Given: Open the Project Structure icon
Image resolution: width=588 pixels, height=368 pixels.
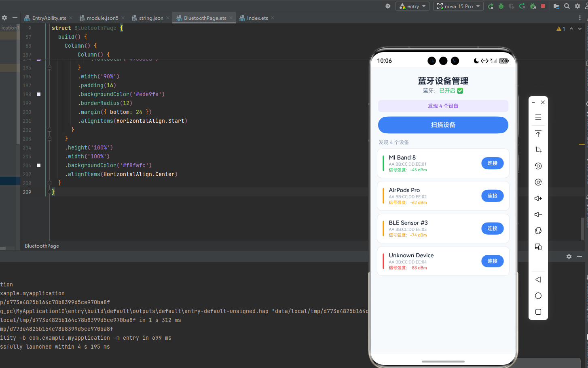Looking at the screenshot, I should (556, 6).
